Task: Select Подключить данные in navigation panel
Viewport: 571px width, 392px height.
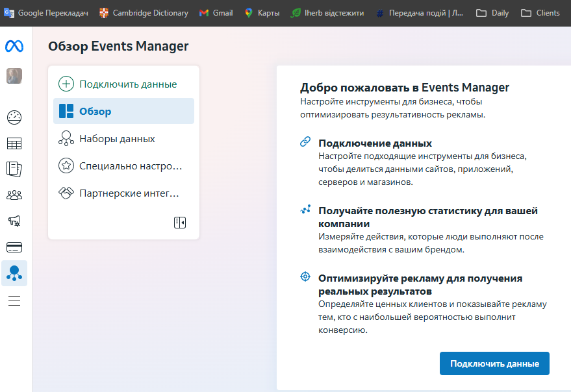Action: 124,84
